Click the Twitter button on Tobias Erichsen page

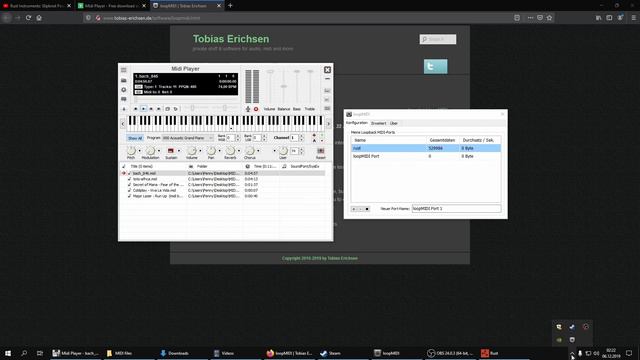(x=435, y=67)
